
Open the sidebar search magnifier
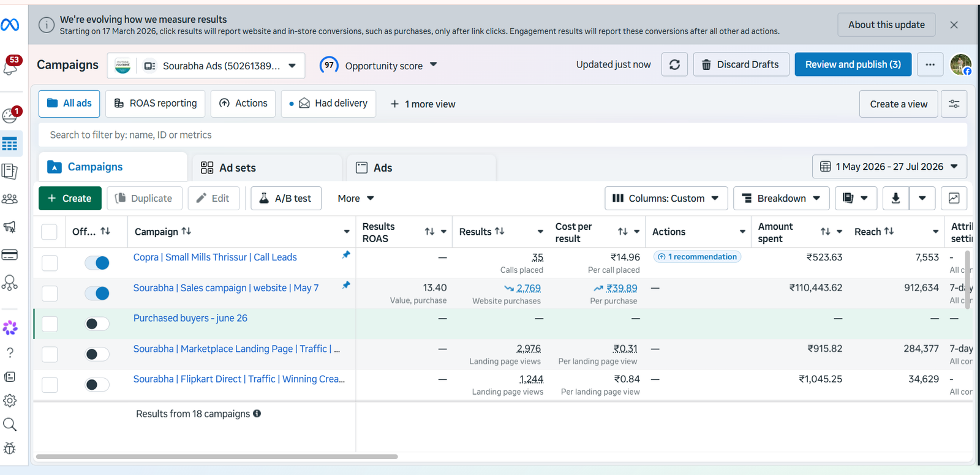click(x=10, y=424)
